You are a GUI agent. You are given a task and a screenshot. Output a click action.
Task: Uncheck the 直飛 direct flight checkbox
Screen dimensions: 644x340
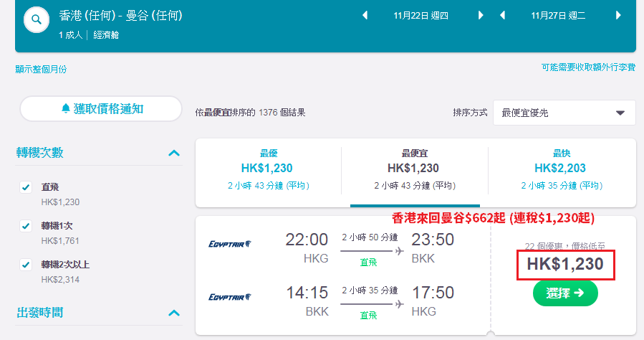(x=26, y=187)
